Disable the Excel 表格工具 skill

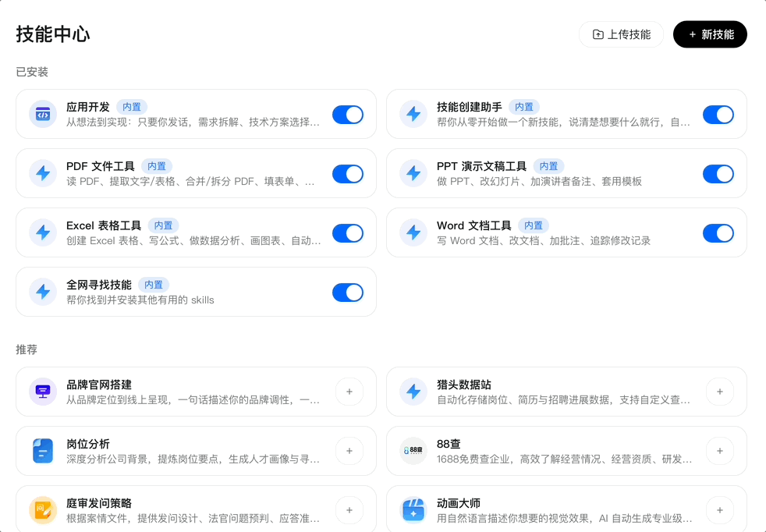pyautogui.click(x=348, y=232)
